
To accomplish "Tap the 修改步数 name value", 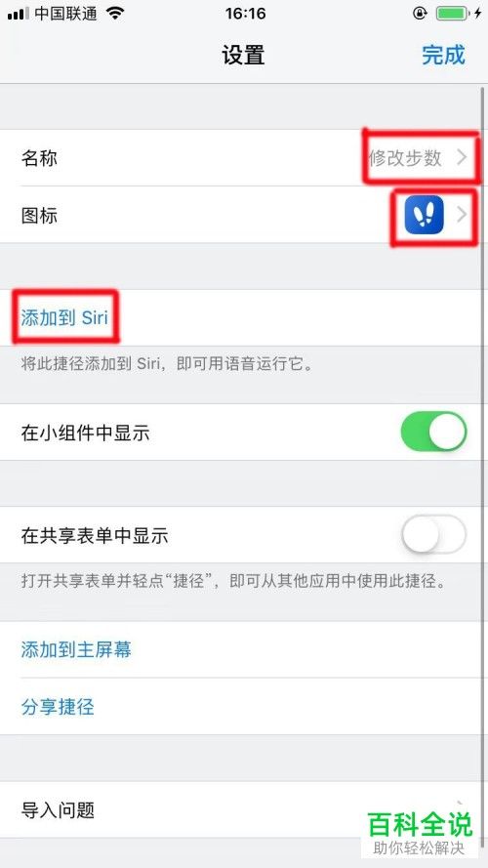I will point(405,158).
